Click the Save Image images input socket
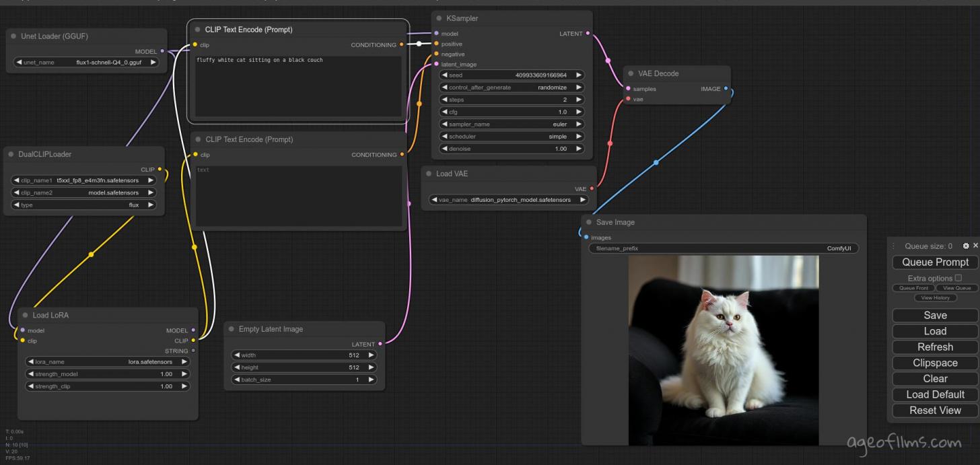980x465 pixels. (586, 237)
